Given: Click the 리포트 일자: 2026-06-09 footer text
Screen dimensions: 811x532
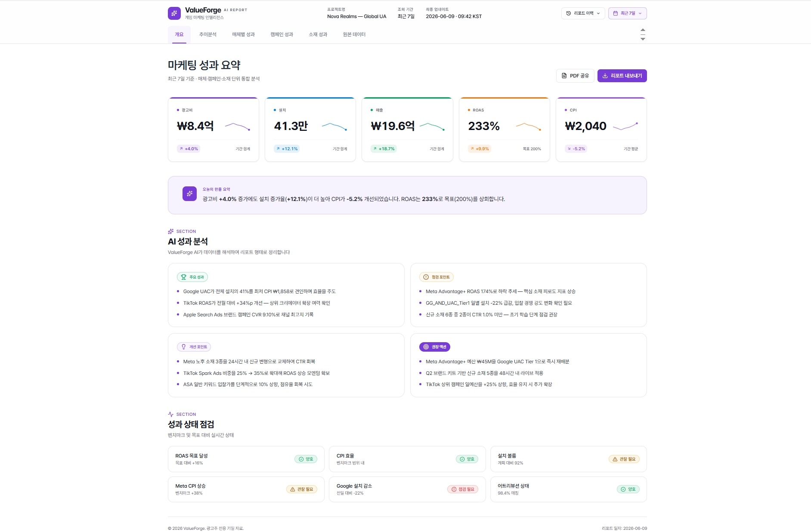Looking at the screenshot, I should coord(624,528).
